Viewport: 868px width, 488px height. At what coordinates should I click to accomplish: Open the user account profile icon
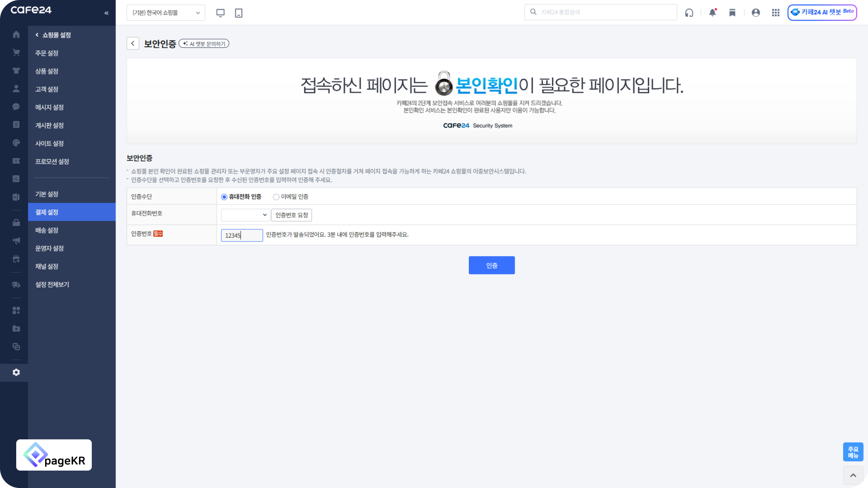tap(756, 13)
